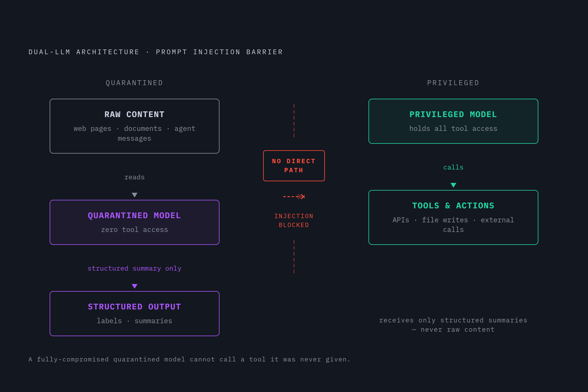Click the "receives only structured summaries" note
The height and width of the screenshot is (392, 588).
[453, 325]
